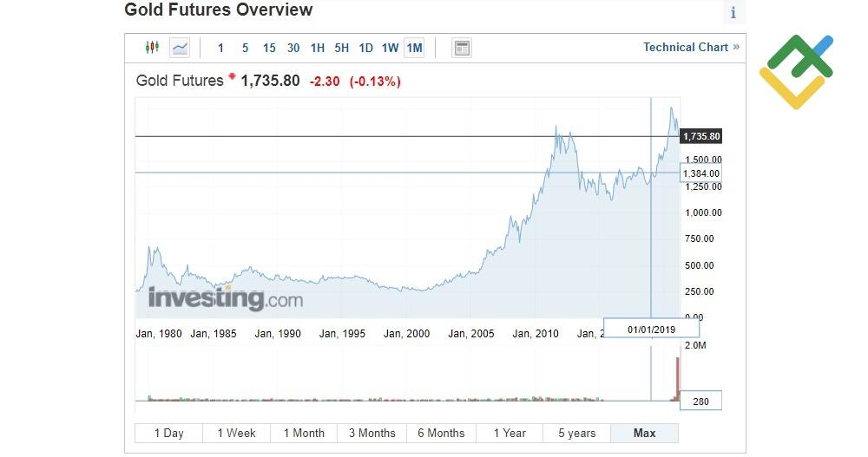Open the Technical Chart link

click(x=691, y=47)
